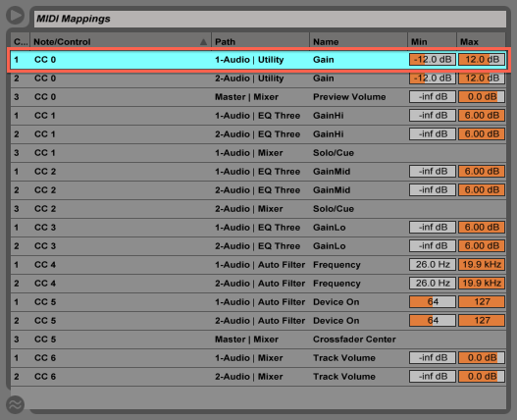Image resolution: width=517 pixels, height=420 pixels.
Task: Click the Max column header
Action: coord(481,42)
